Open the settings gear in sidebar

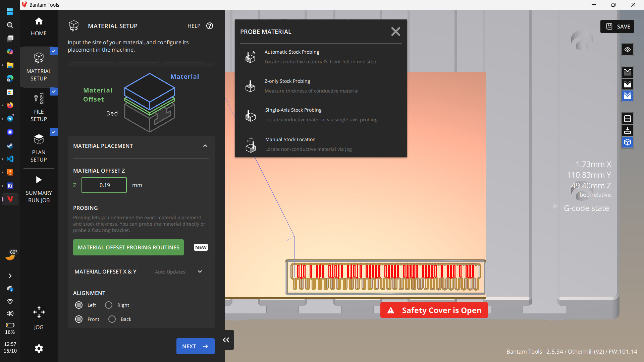click(x=39, y=349)
